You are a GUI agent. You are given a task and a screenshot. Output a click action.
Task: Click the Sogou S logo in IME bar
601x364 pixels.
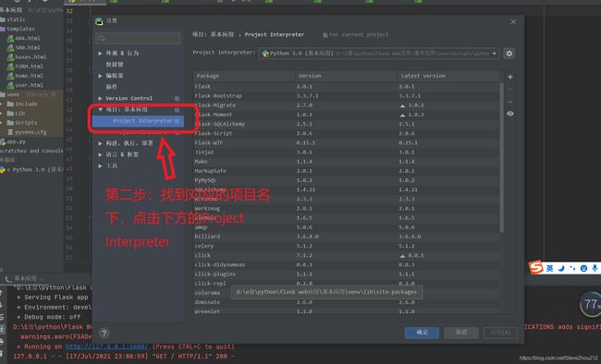536,267
